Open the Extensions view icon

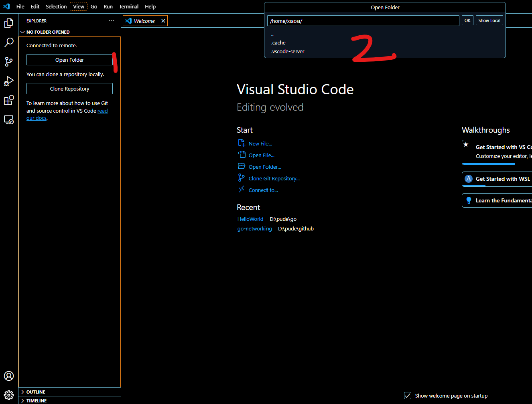(x=9, y=100)
